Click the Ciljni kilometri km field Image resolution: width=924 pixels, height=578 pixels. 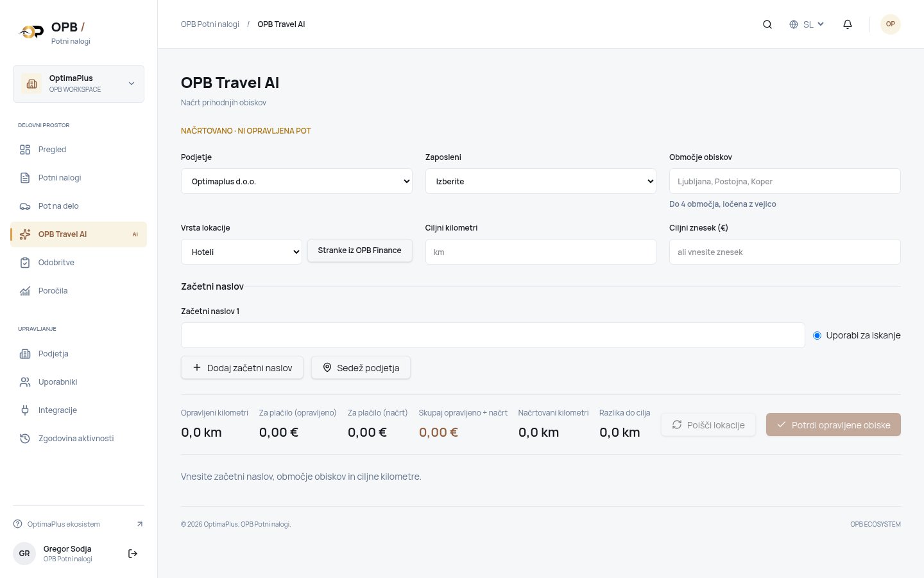pyautogui.click(x=541, y=252)
